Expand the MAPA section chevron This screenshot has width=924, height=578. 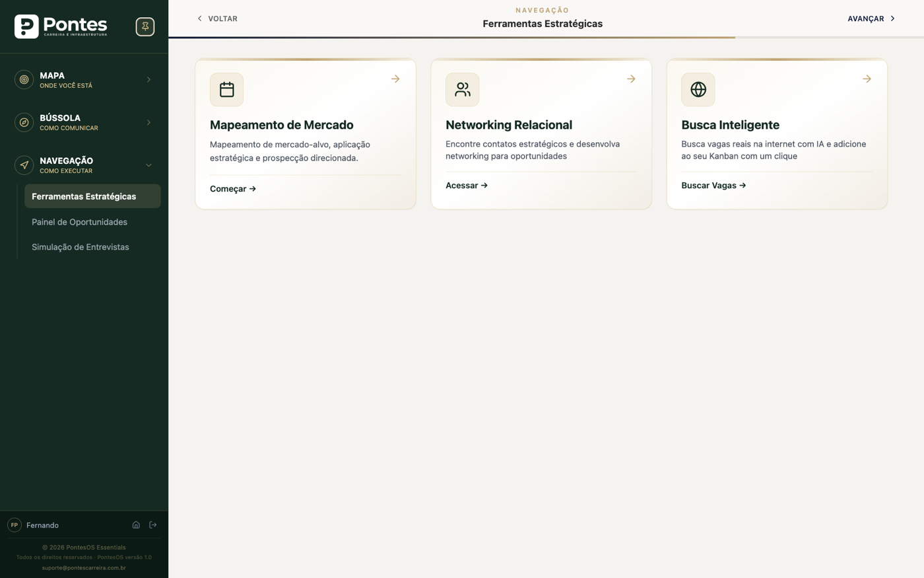click(148, 80)
